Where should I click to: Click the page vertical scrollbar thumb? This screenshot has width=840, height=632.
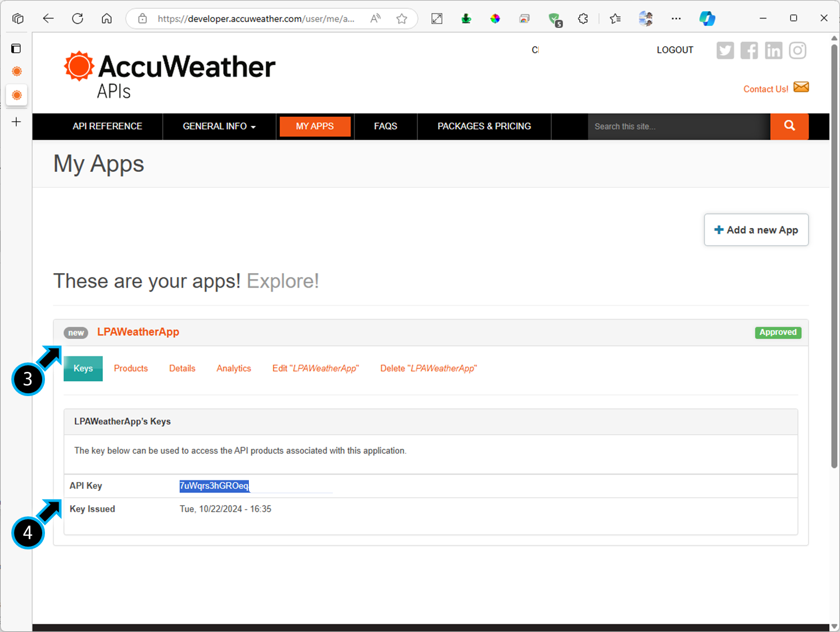834,256
